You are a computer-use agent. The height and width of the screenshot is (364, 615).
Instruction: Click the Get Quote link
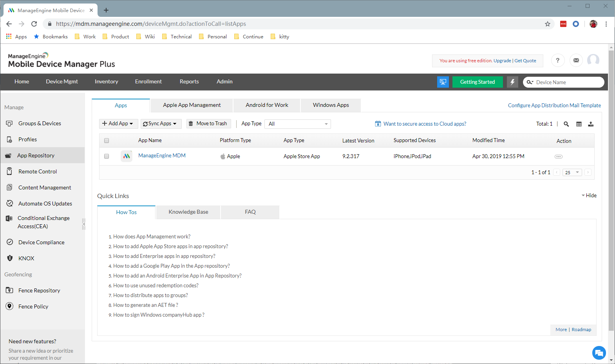click(x=525, y=61)
